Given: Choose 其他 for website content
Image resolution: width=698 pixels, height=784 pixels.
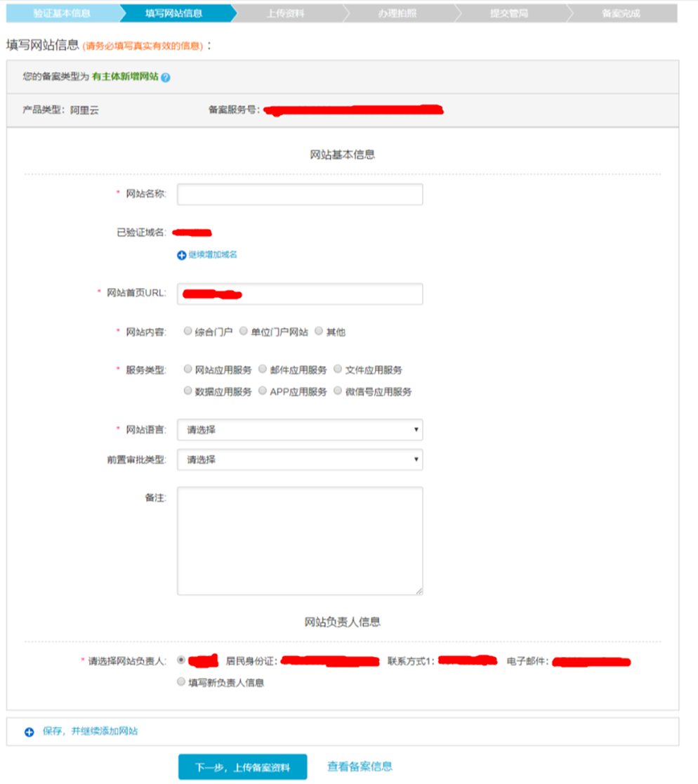Looking at the screenshot, I should (319, 331).
